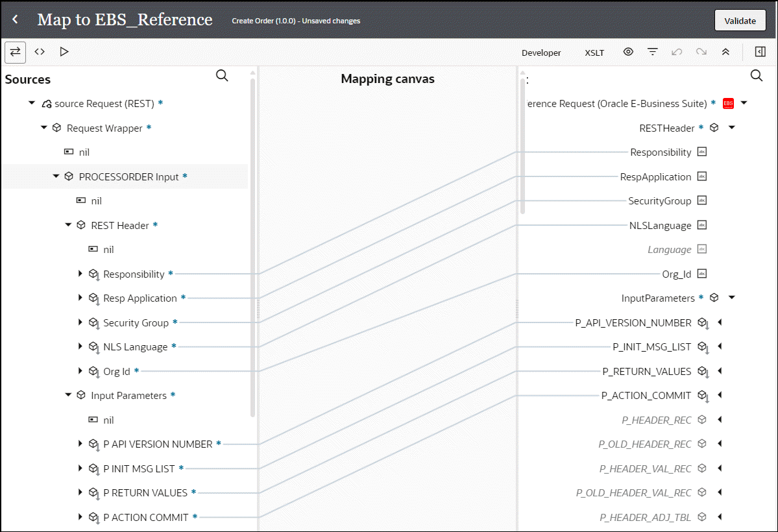Expand target P_RETURN_VALUES arrow
The image size is (778, 532).
pos(720,370)
